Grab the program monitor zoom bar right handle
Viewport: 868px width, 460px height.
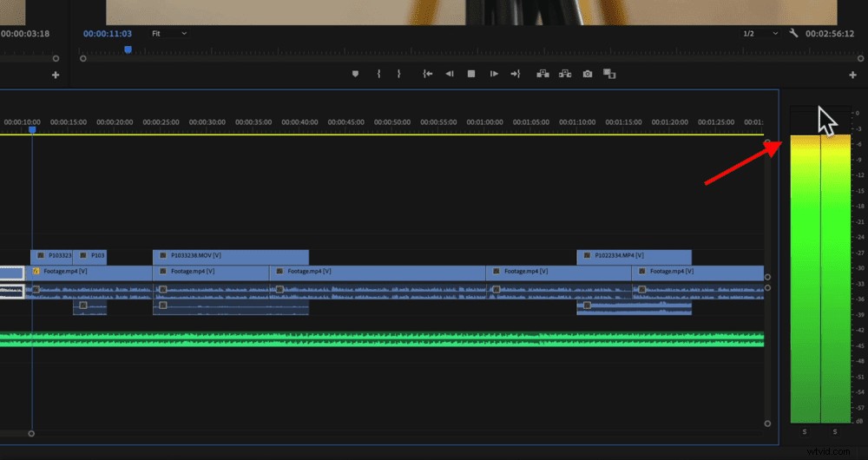click(861, 58)
